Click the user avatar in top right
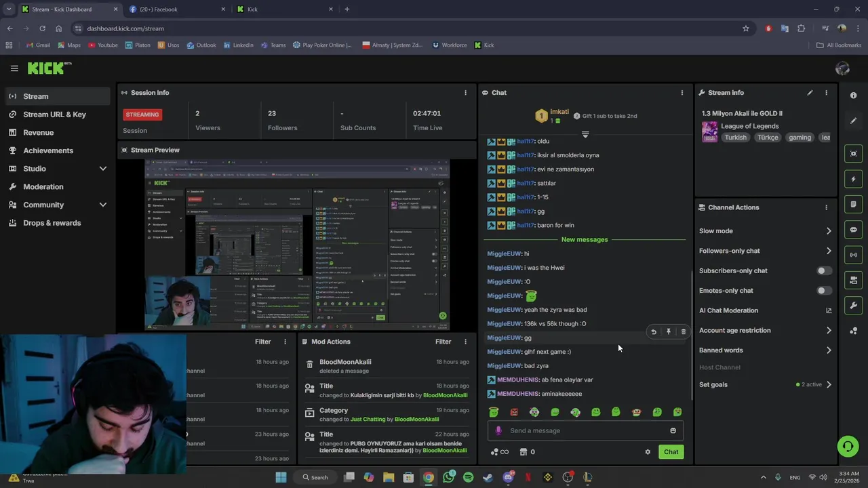 click(x=843, y=68)
